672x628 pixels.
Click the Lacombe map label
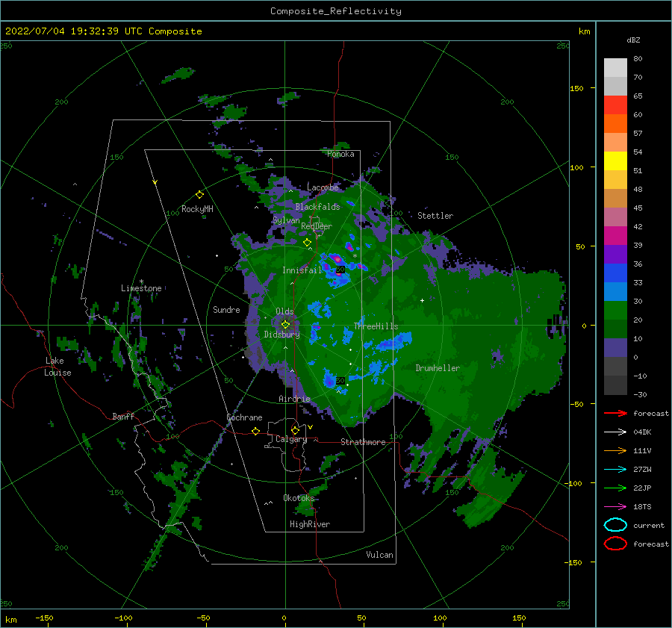323,187
